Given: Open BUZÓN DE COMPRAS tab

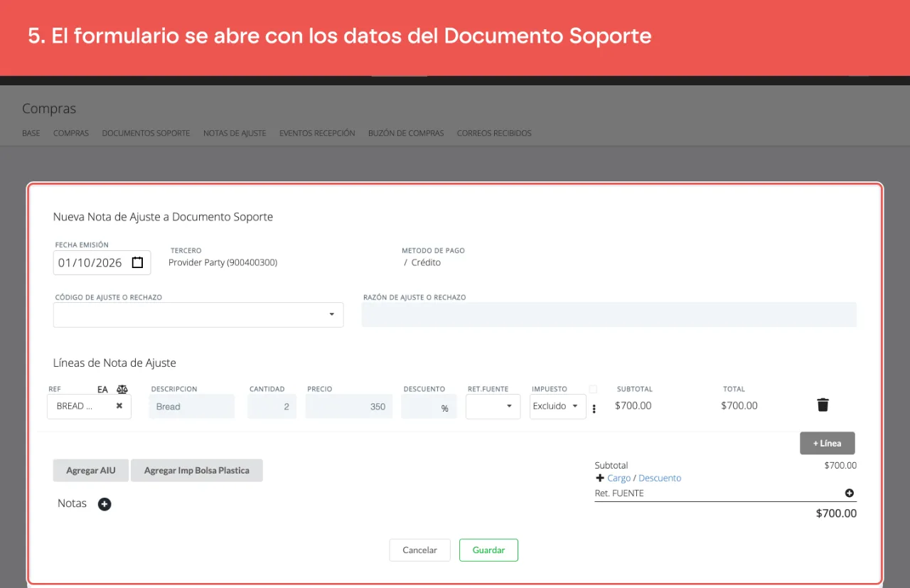Looking at the screenshot, I should 406,133.
